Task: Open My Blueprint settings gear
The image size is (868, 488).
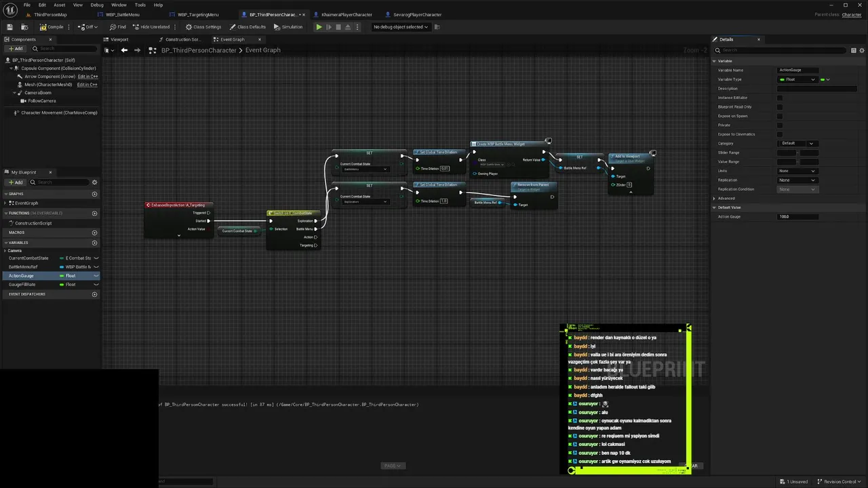Action: click(94, 182)
